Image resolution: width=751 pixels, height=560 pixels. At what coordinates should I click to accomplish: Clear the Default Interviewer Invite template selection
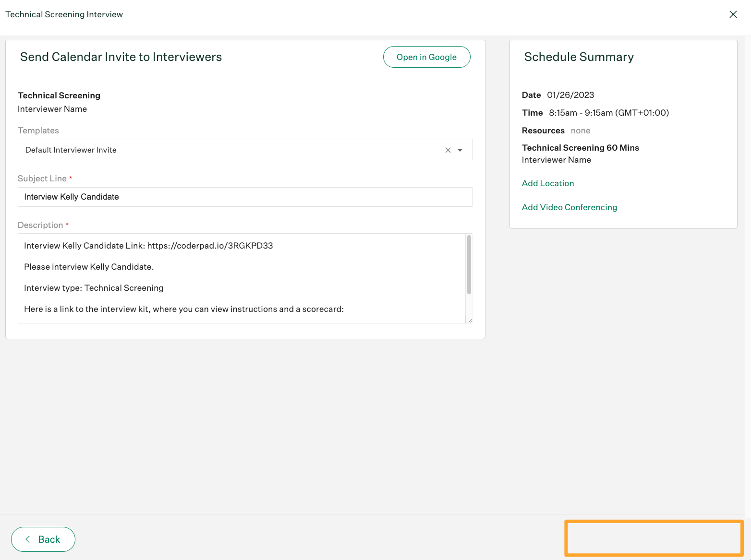[x=448, y=150]
